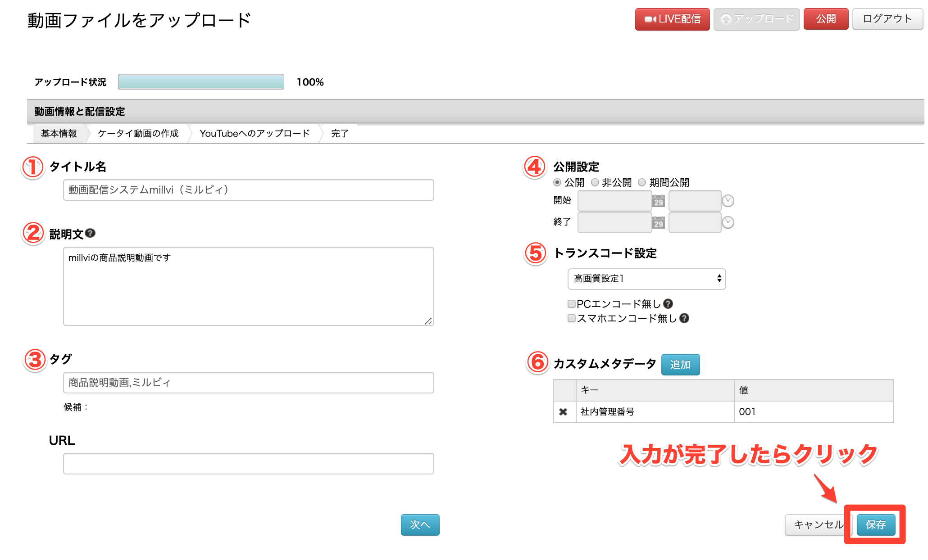Show the スマホエンコード無し help icon
The image size is (928, 560).
[684, 318]
